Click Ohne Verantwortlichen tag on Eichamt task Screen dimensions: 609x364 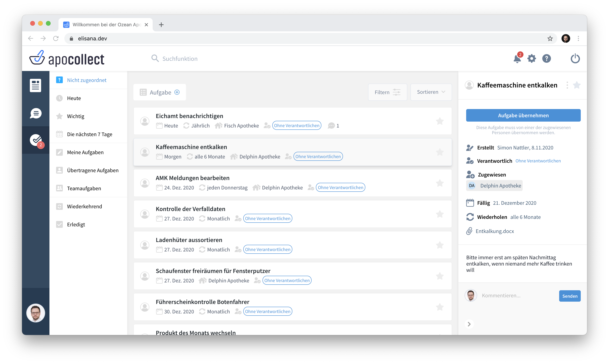click(x=297, y=126)
